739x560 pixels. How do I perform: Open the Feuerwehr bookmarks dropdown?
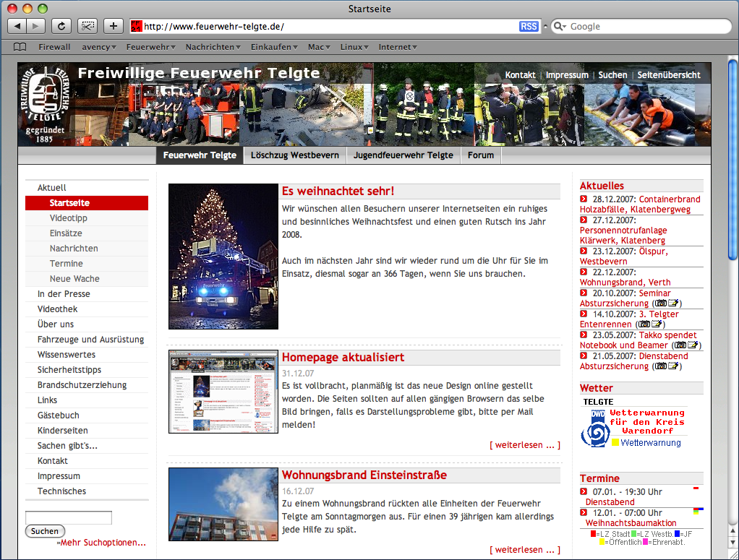pyautogui.click(x=150, y=47)
